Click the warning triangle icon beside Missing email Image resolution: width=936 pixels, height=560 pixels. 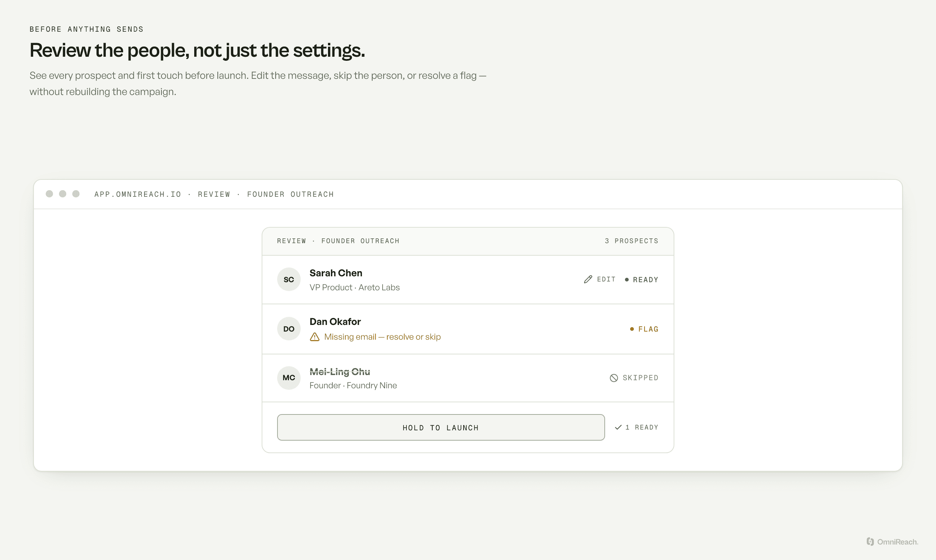pos(314,337)
